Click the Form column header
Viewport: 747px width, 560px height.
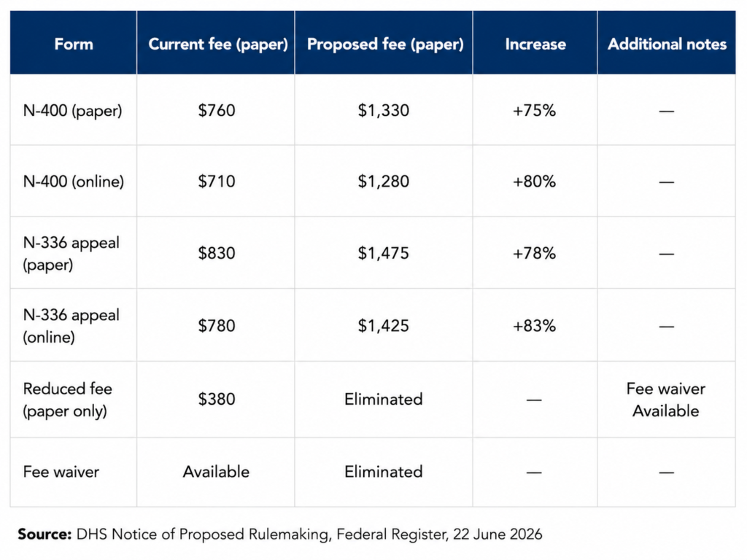tap(74, 44)
